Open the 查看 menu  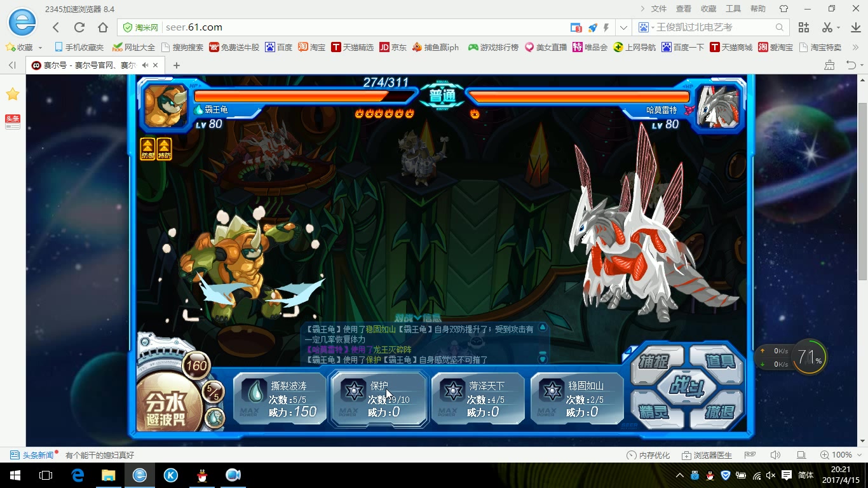tap(684, 9)
